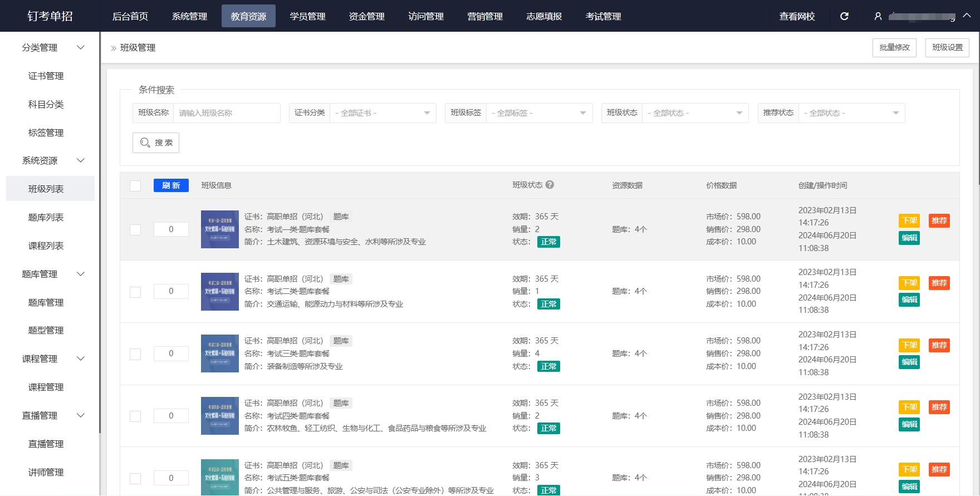Tick the select-all checkbox in table header

click(x=135, y=185)
